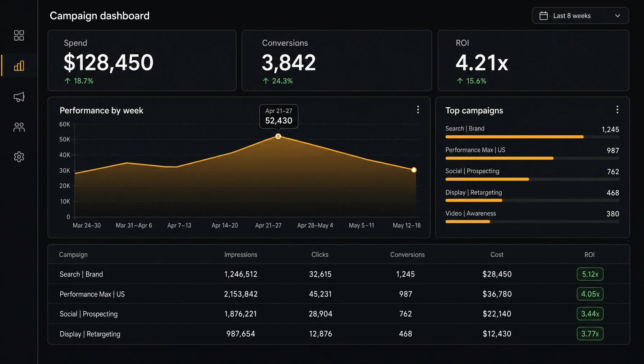Click Search | Brand in Top campaigns
Viewport: 644px width, 364px height.
(x=465, y=129)
